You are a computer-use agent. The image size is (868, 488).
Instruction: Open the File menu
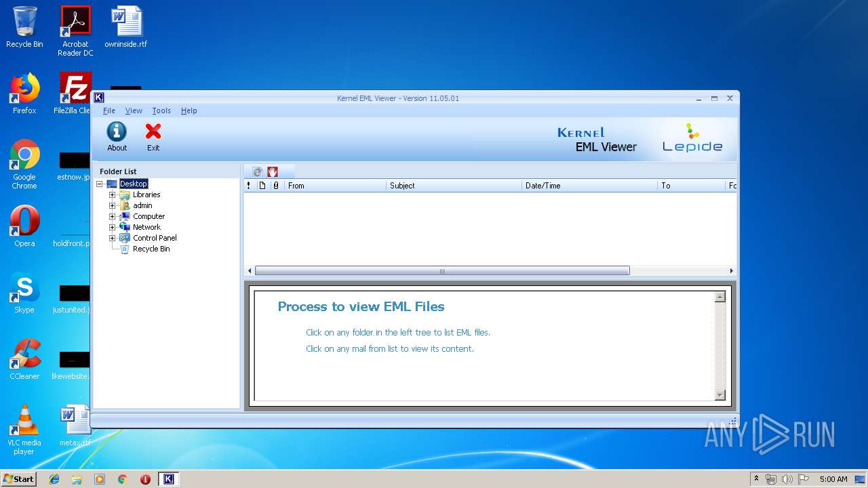[108, 110]
